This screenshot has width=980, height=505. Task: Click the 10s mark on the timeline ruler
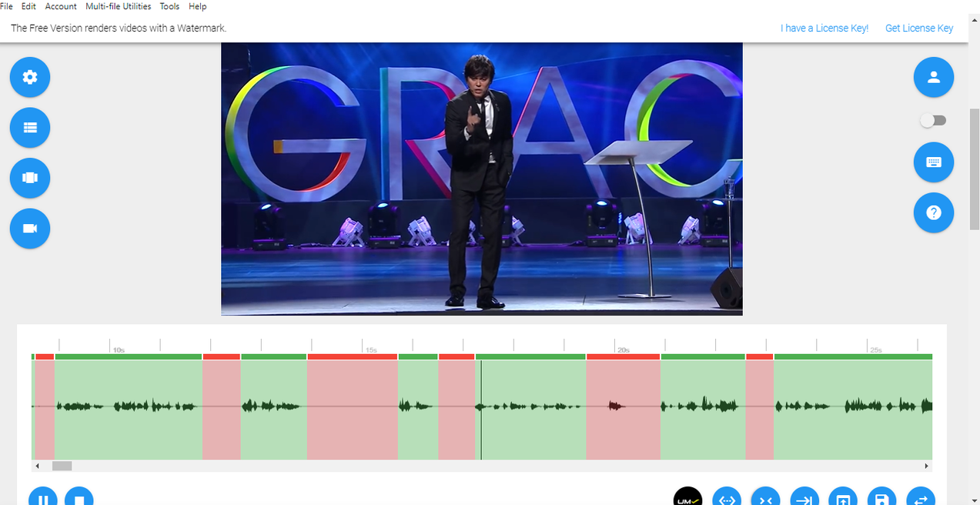click(119, 349)
